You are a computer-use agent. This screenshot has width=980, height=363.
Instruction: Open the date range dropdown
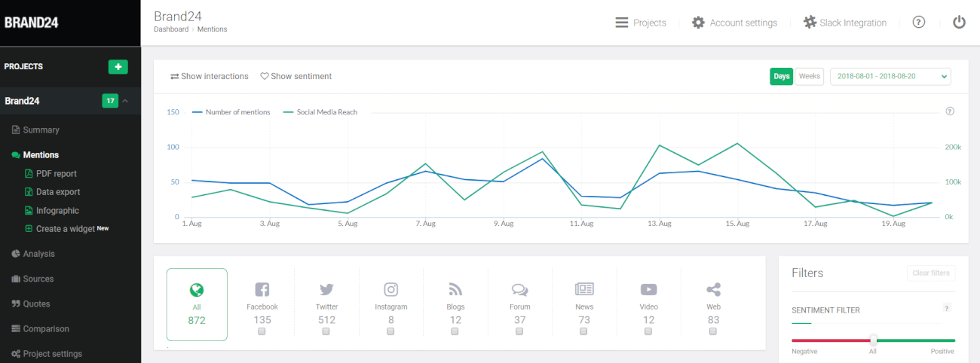point(890,76)
